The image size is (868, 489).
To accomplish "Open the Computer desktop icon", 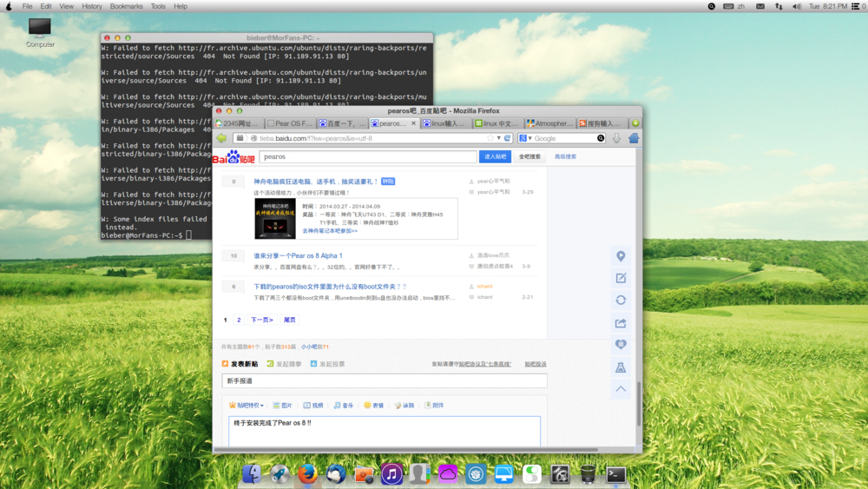I will [x=40, y=33].
